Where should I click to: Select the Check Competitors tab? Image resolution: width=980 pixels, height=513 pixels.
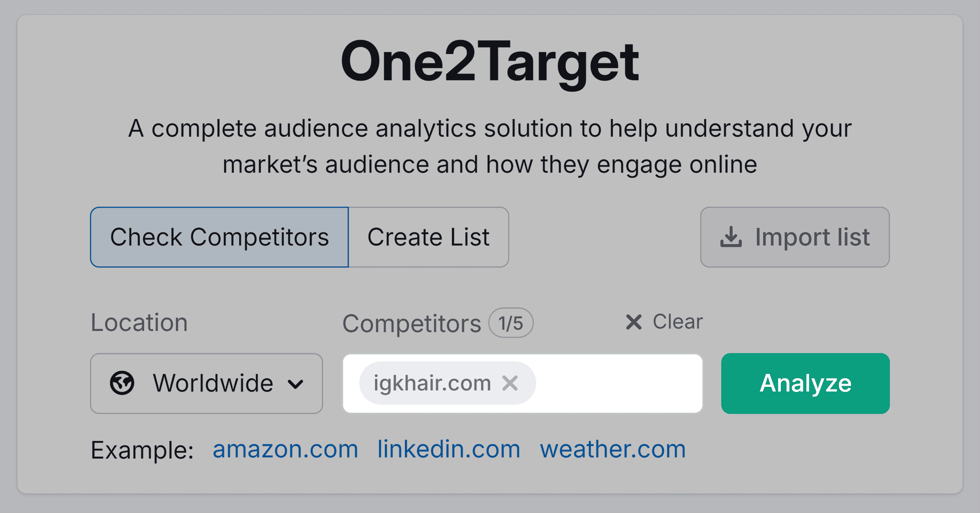(220, 236)
